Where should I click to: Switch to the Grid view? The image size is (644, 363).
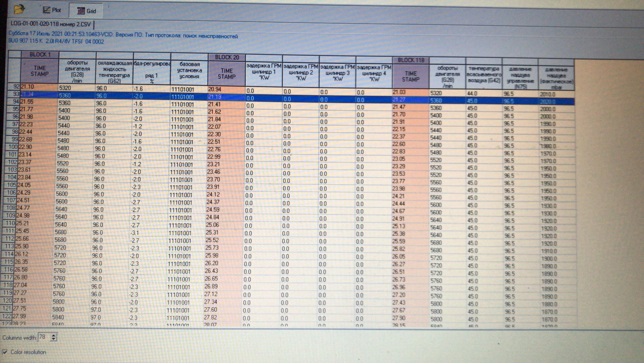click(86, 11)
